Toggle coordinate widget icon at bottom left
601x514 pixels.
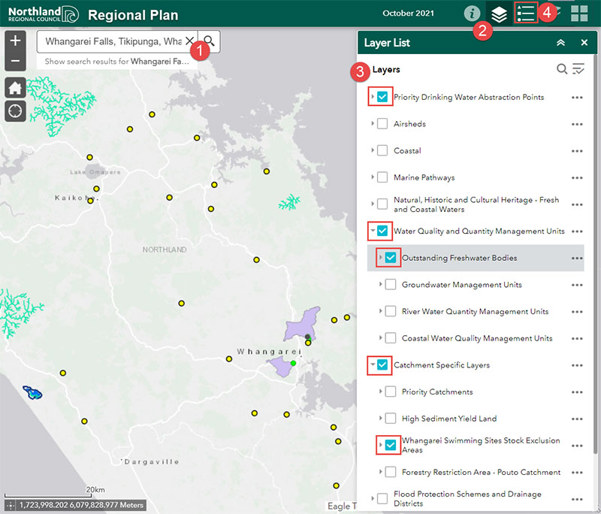coord(10,505)
